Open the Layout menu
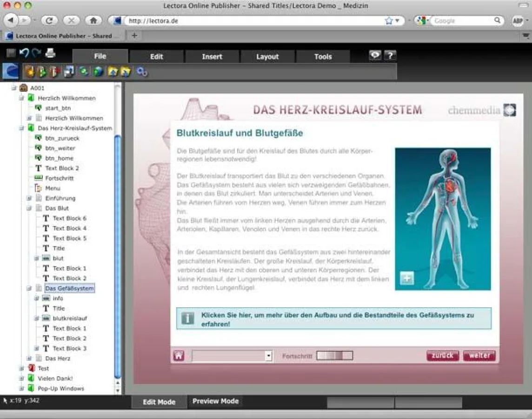Image resolution: width=532 pixels, height=419 pixels. pyautogui.click(x=267, y=56)
